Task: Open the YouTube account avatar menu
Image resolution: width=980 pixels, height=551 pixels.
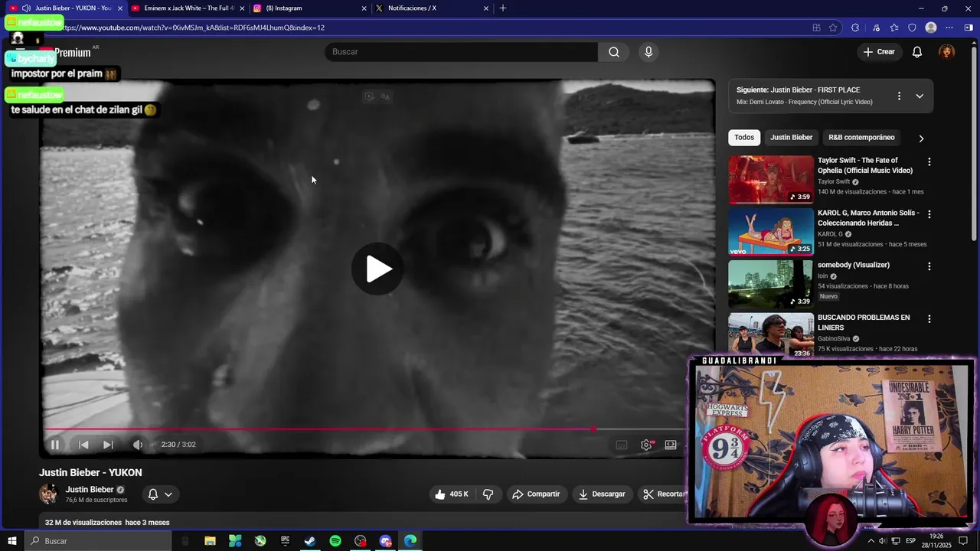Action: [947, 52]
